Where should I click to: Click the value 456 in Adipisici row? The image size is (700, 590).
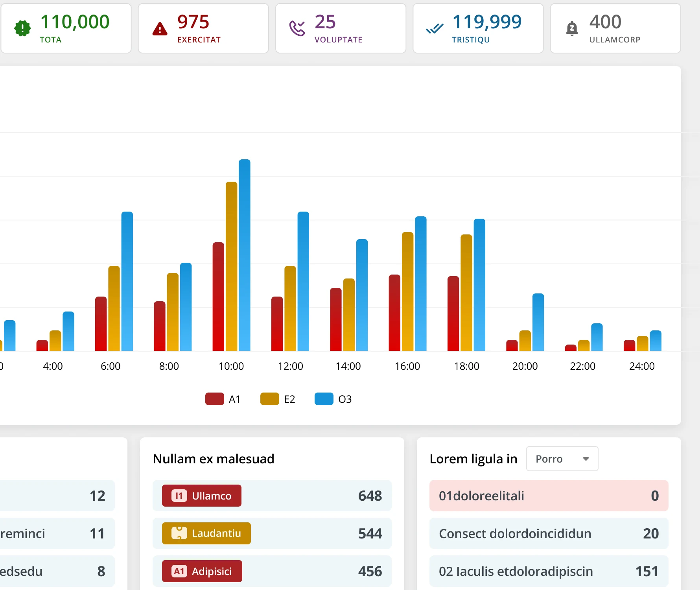point(370,571)
